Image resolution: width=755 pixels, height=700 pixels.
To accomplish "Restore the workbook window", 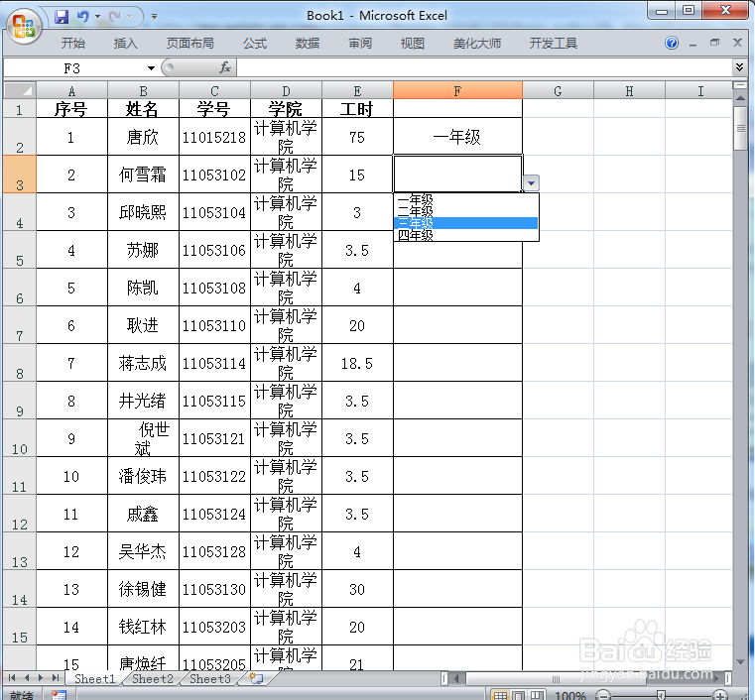I will [714, 43].
